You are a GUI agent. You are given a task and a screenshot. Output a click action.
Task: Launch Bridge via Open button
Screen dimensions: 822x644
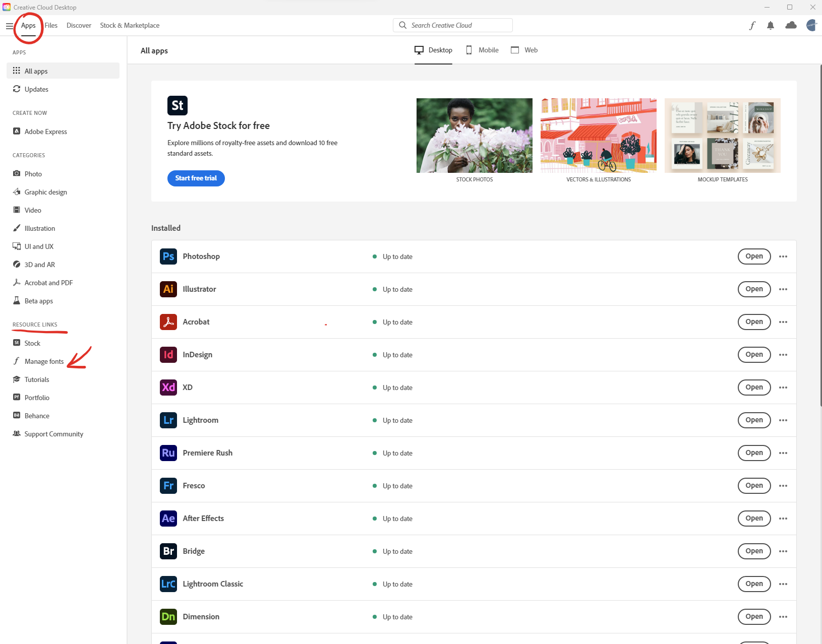[754, 551]
